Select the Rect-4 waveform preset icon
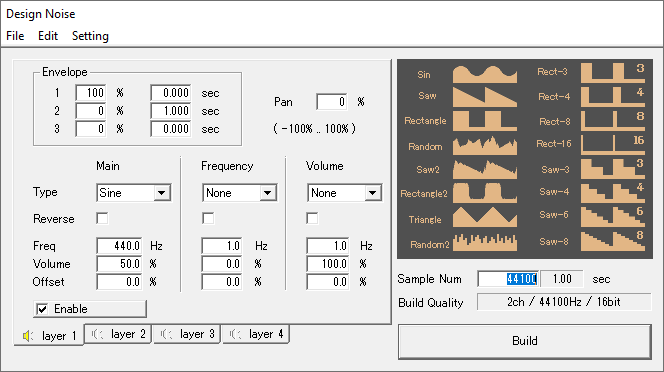 pyautogui.click(x=613, y=97)
